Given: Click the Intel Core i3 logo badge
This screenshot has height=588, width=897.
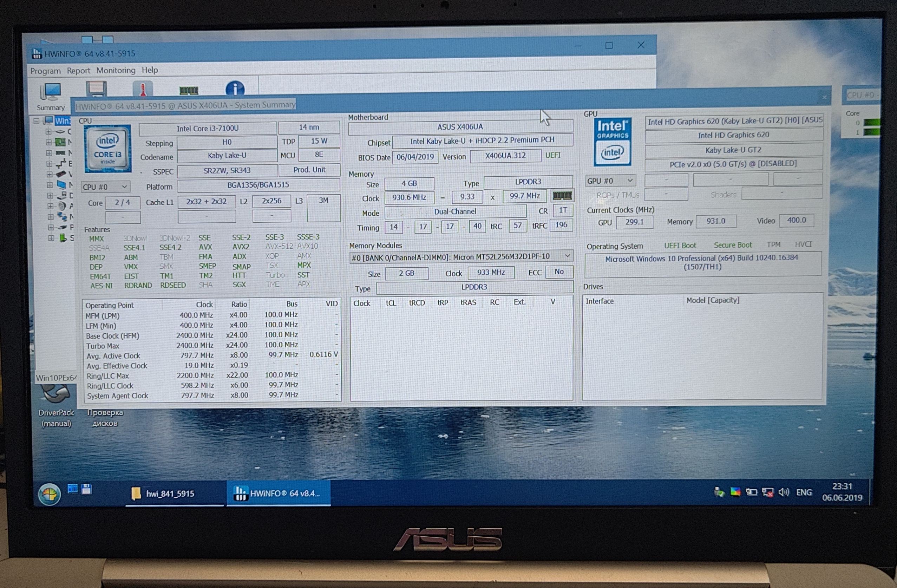Looking at the screenshot, I should click(x=108, y=149).
